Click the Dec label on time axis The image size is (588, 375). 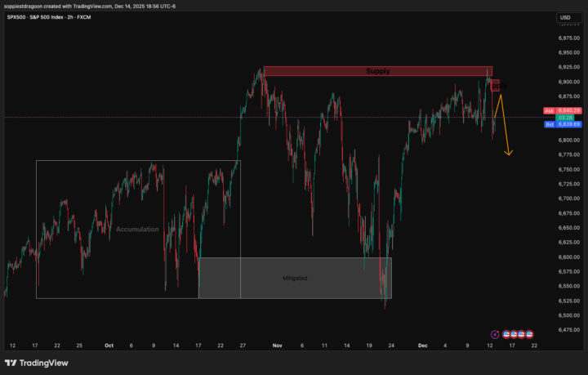(x=423, y=346)
